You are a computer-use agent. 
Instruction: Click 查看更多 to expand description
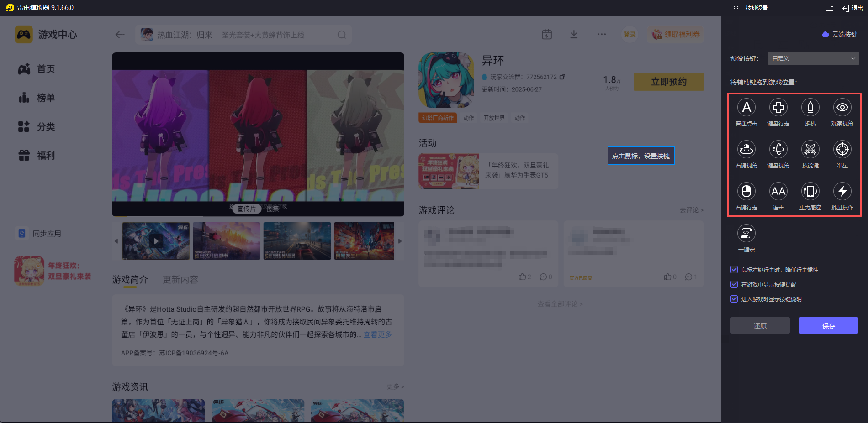coord(378,334)
